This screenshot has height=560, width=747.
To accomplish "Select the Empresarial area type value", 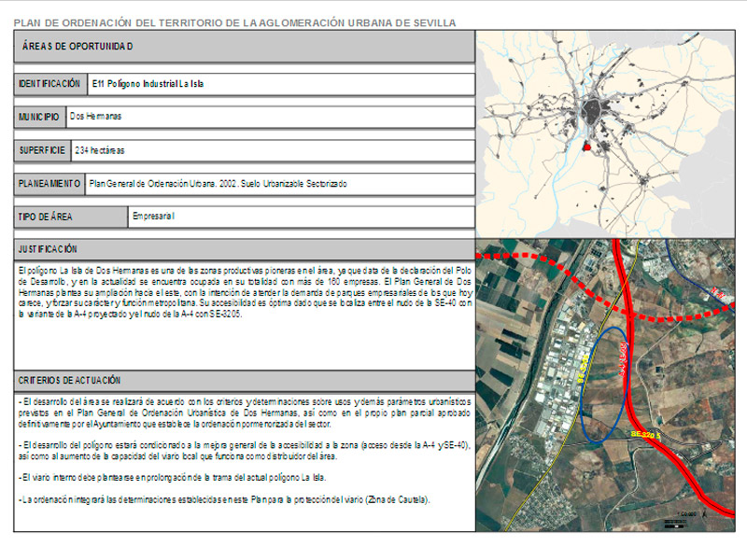I will pyautogui.click(x=154, y=217).
